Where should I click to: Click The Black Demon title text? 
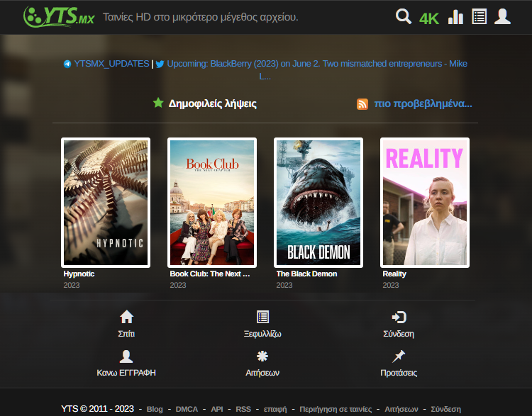[x=306, y=274]
